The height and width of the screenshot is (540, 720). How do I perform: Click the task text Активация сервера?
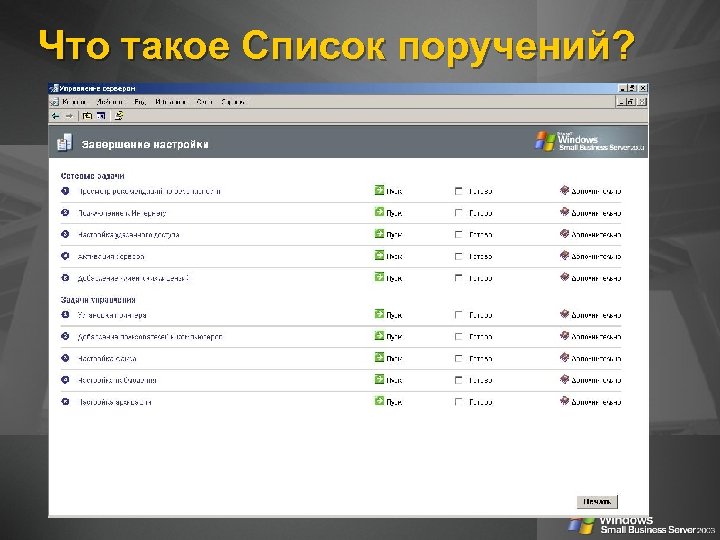click(111, 256)
